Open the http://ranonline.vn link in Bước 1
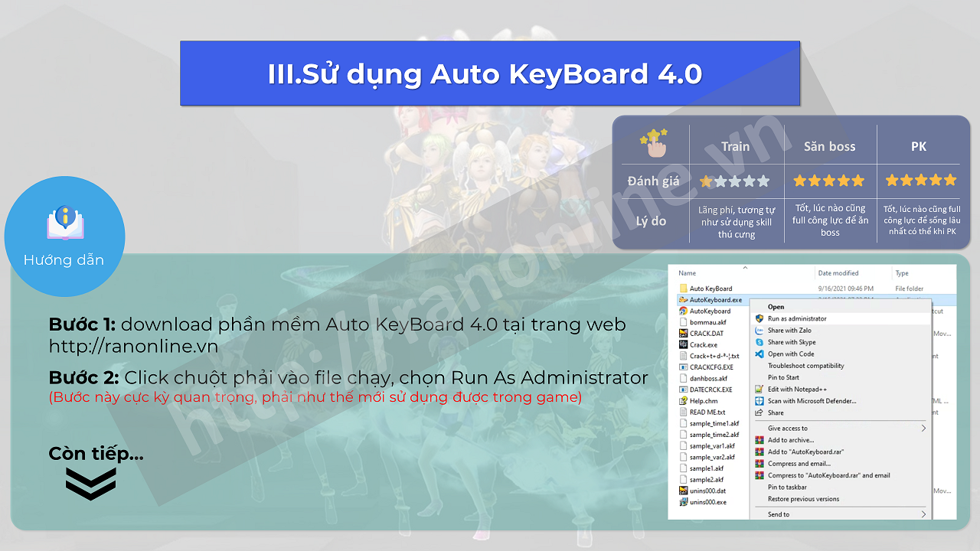This screenshot has height=551, width=980. tap(133, 347)
